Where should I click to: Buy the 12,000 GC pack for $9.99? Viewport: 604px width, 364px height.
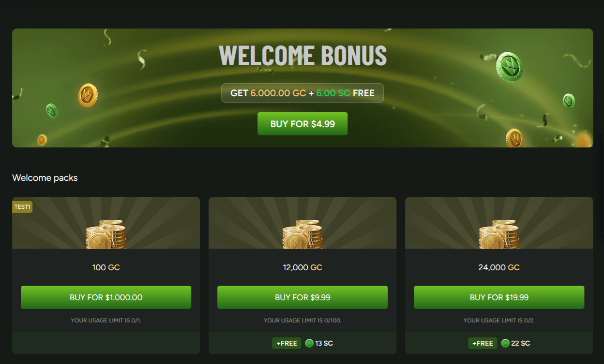pyautogui.click(x=302, y=297)
